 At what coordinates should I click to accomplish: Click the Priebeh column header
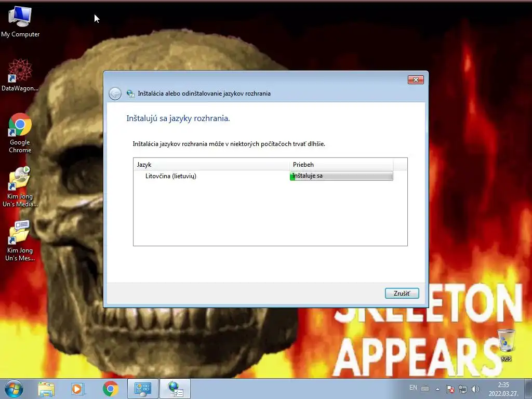[x=341, y=165]
